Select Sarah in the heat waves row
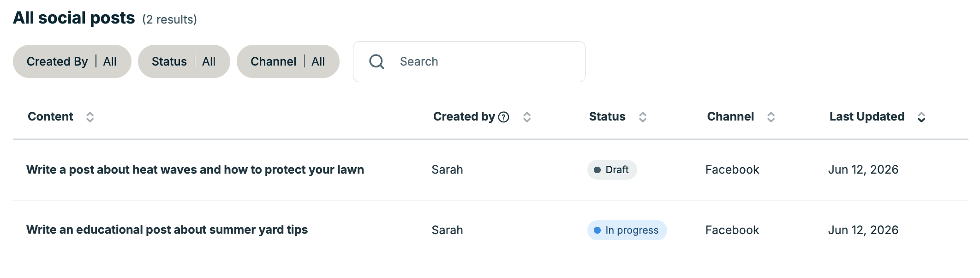 [447, 169]
